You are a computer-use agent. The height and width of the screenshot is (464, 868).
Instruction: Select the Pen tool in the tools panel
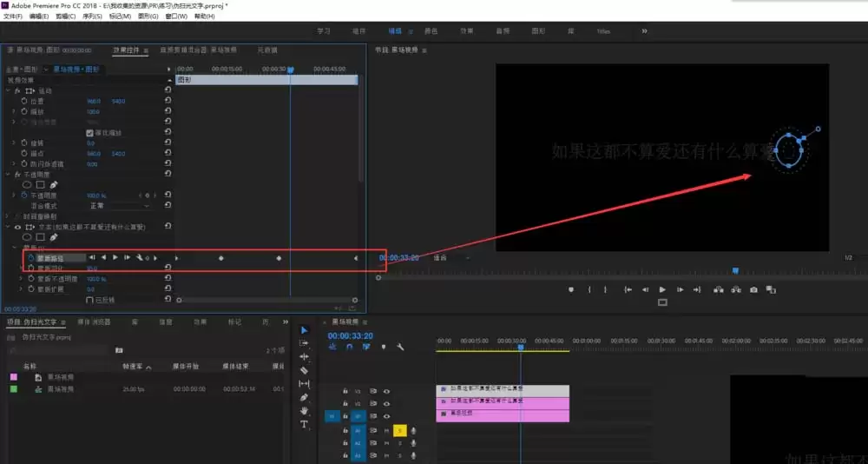pyautogui.click(x=304, y=397)
